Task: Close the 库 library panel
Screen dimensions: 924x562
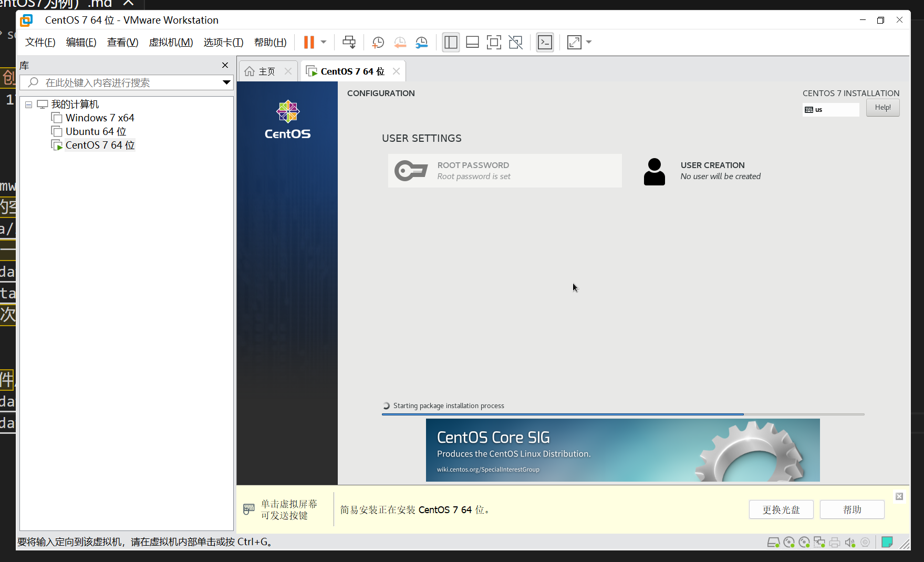Action: tap(225, 65)
